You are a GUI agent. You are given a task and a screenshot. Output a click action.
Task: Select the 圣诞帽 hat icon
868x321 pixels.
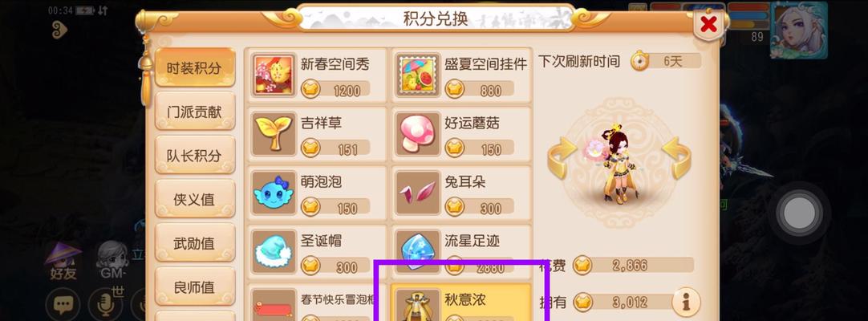tap(274, 252)
